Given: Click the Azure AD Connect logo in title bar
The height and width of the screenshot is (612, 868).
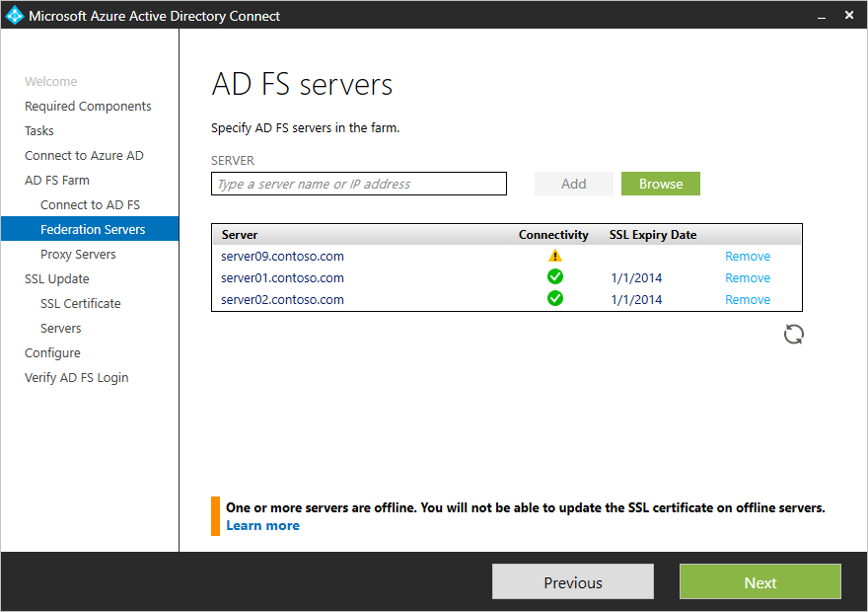Looking at the screenshot, I should pos(16,15).
